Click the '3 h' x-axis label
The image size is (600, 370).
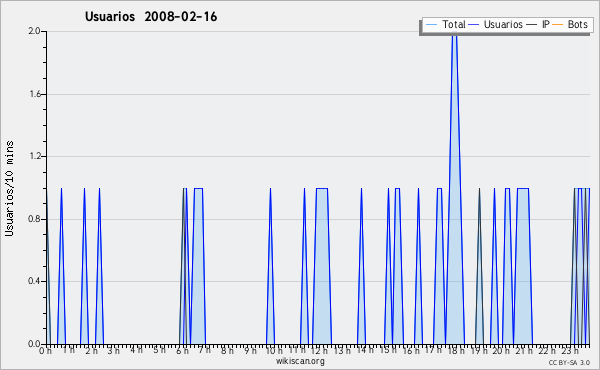(x=113, y=351)
